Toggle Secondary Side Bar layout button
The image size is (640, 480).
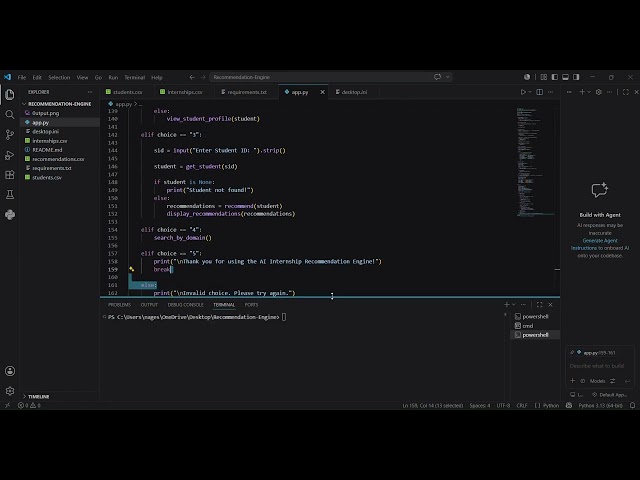pos(576,77)
